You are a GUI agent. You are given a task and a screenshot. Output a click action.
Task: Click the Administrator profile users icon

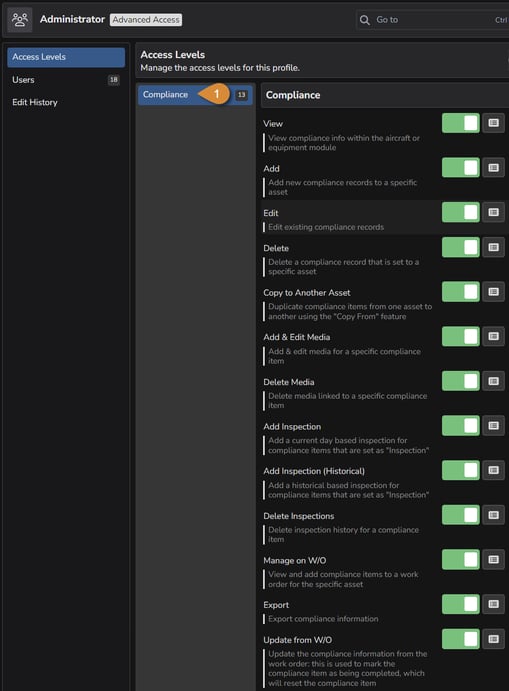[20, 20]
